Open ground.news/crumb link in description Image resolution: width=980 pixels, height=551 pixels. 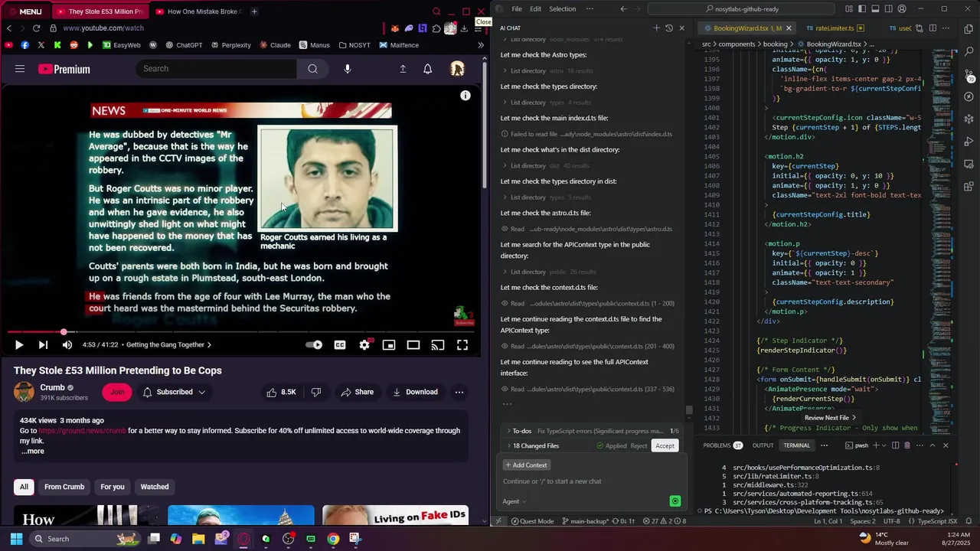click(83, 431)
